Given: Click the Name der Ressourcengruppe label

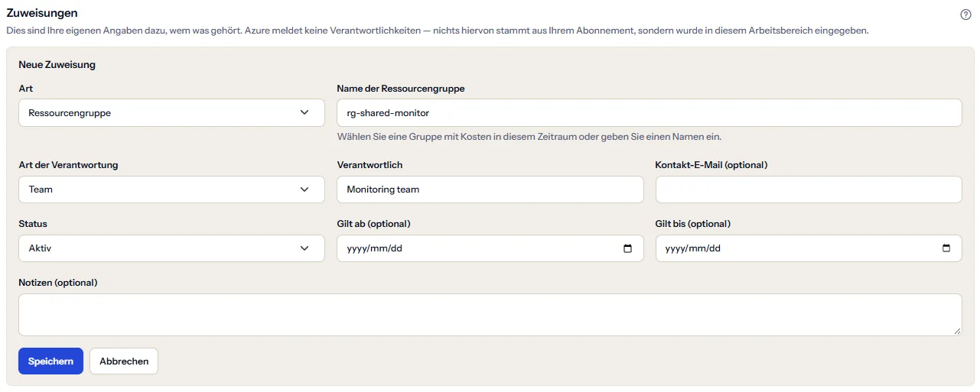Looking at the screenshot, I should pyautogui.click(x=401, y=89).
